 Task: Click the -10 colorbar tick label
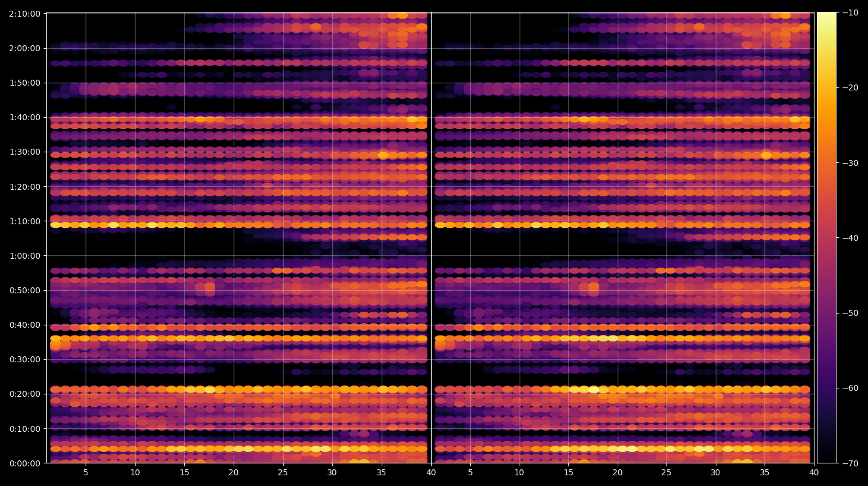850,12
